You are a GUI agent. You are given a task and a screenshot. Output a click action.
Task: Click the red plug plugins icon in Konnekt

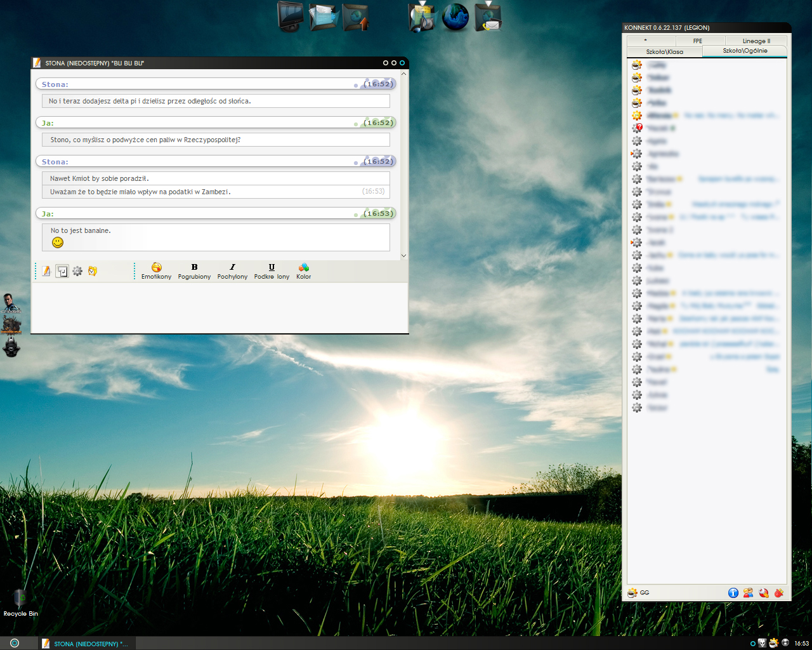pos(779,593)
